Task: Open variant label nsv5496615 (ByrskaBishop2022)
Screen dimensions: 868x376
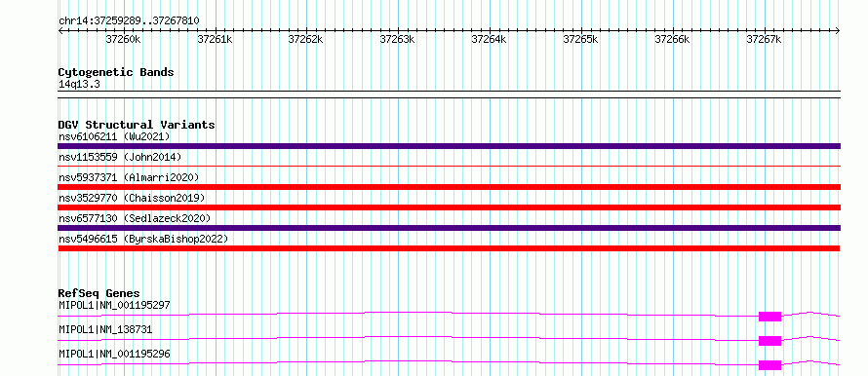Action: tap(142, 239)
